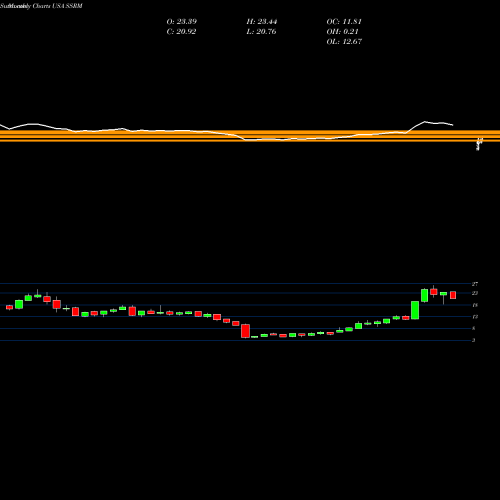Viewport: 500px width, 500px height.
Task: Click the price axis label "23"
Action: 475,293
